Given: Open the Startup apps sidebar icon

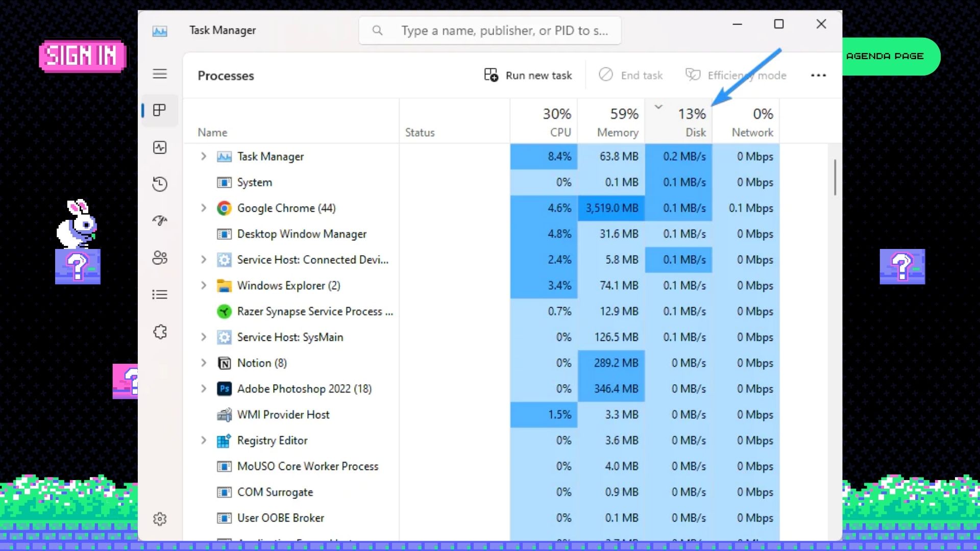Looking at the screenshot, I should [x=160, y=220].
